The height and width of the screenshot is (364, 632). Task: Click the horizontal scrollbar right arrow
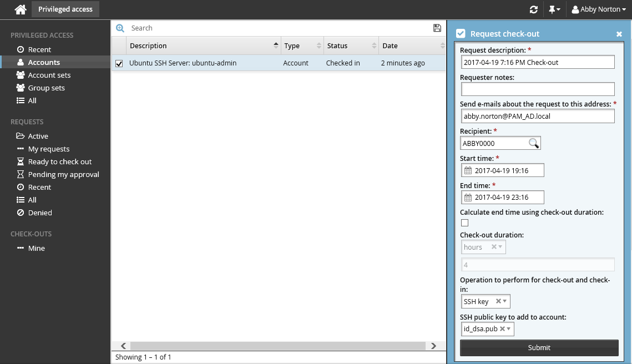(x=436, y=346)
